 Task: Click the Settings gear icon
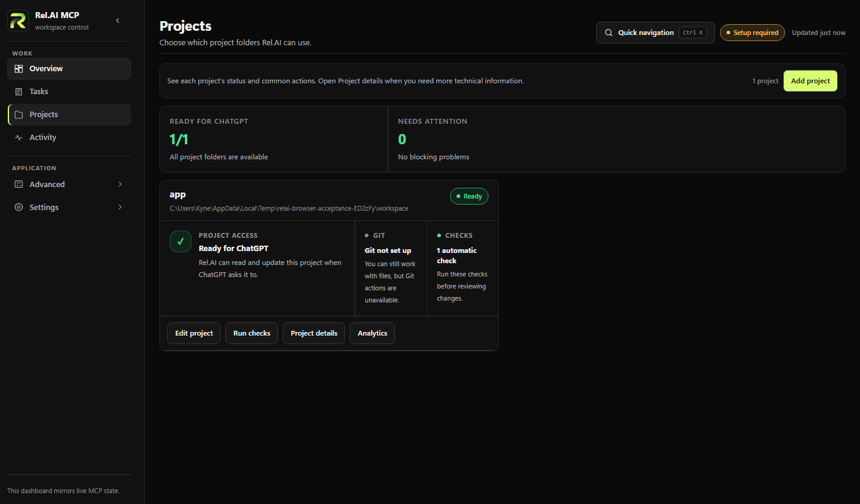tap(19, 208)
